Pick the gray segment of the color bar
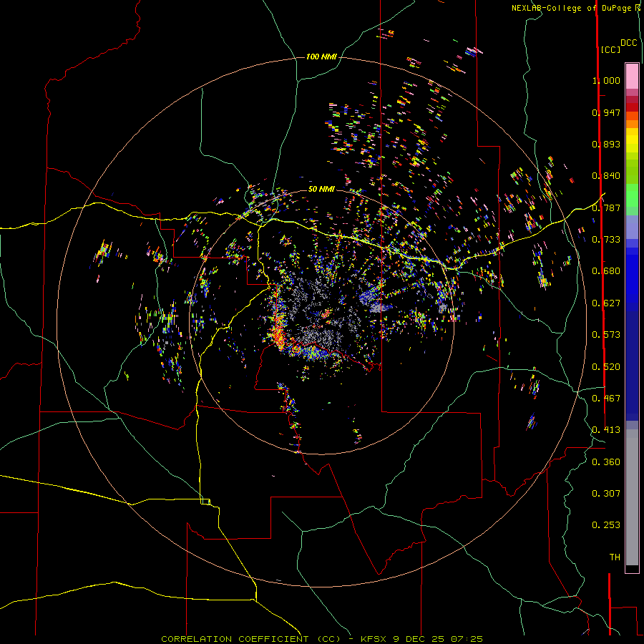Image resolution: width=644 pixels, height=644 pixels. click(x=632, y=497)
